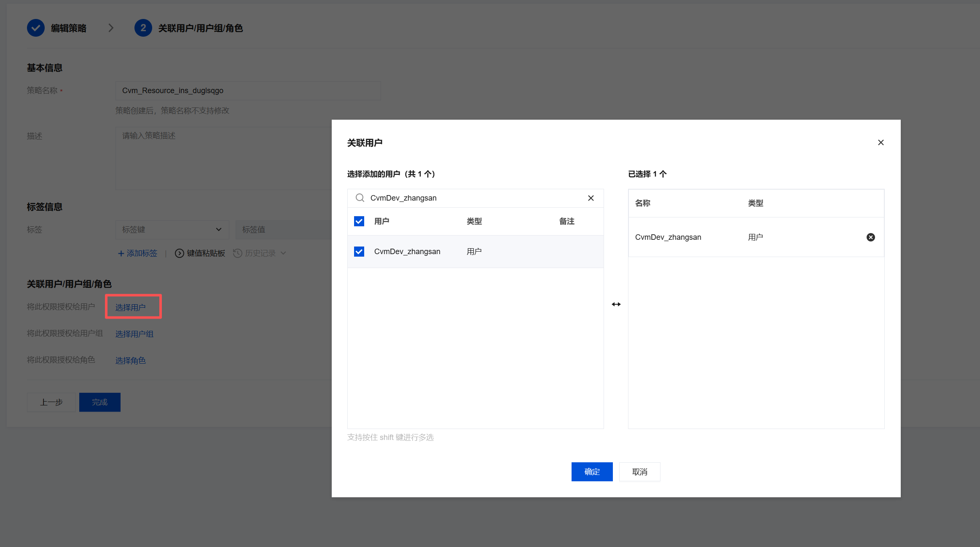Screen dimensions: 980x547
Task: Click the transfer arrows between user lists
Action: click(616, 304)
